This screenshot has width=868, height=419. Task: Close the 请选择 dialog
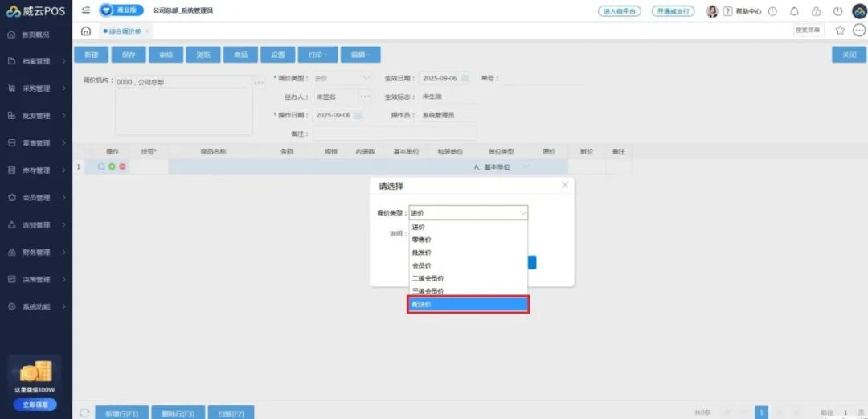[565, 185]
